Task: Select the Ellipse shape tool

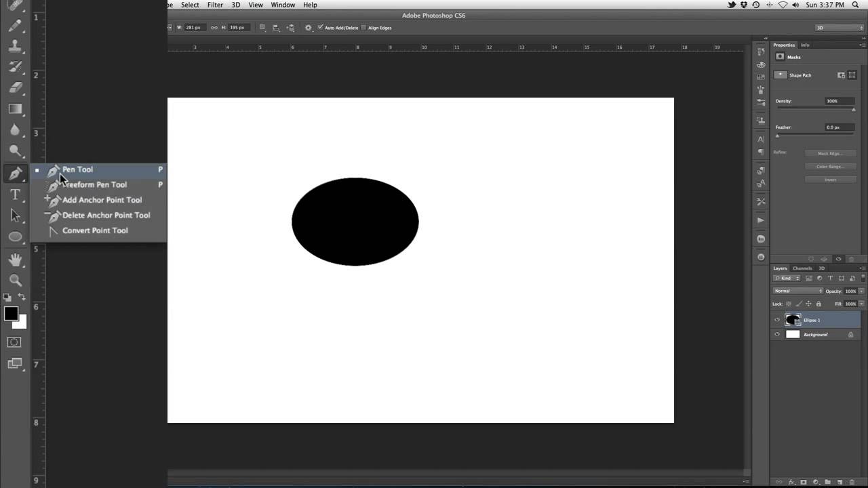Action: pos(15,237)
